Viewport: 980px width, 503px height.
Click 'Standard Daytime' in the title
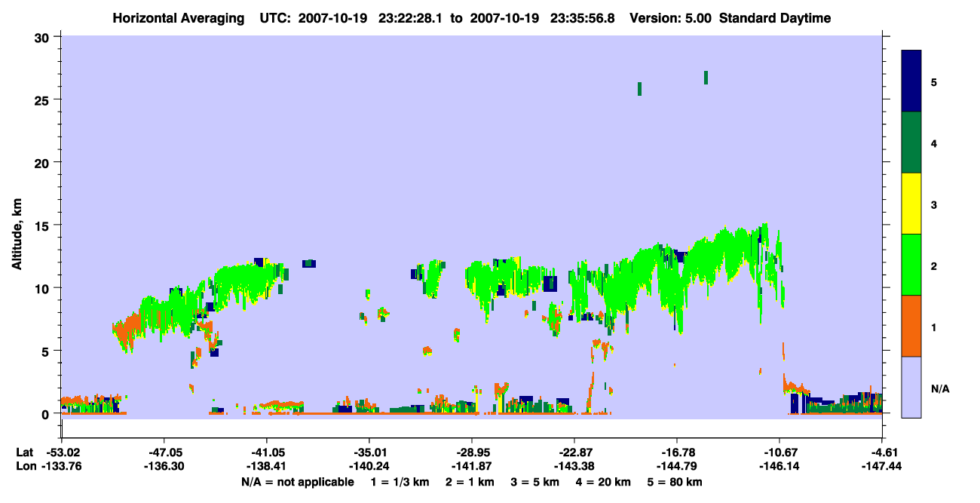tap(775, 18)
